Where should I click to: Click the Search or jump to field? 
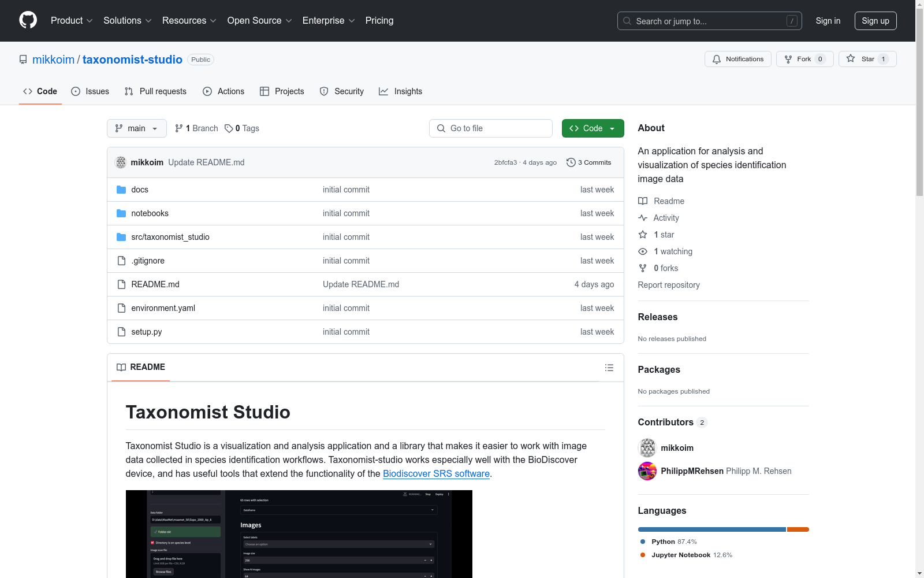pos(710,21)
